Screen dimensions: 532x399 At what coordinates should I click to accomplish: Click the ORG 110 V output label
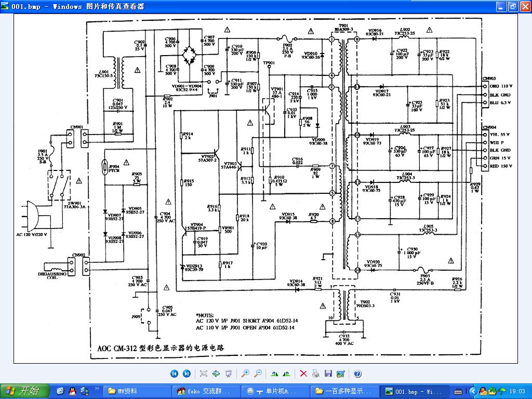[x=501, y=86]
